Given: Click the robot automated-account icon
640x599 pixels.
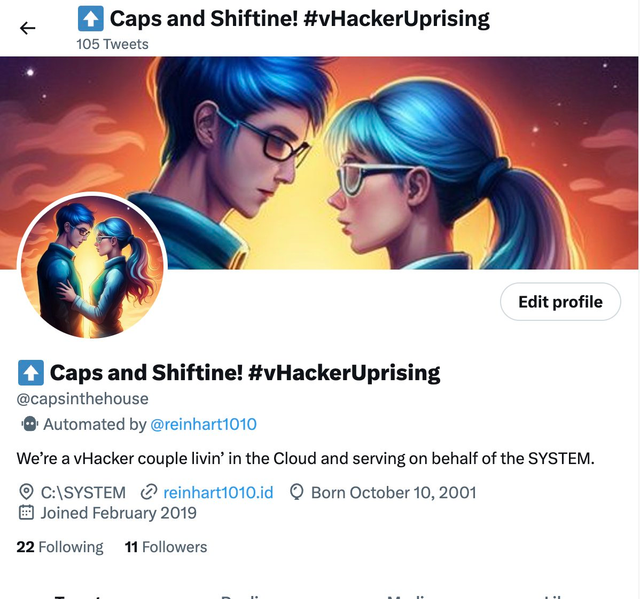Looking at the screenshot, I should (29, 424).
